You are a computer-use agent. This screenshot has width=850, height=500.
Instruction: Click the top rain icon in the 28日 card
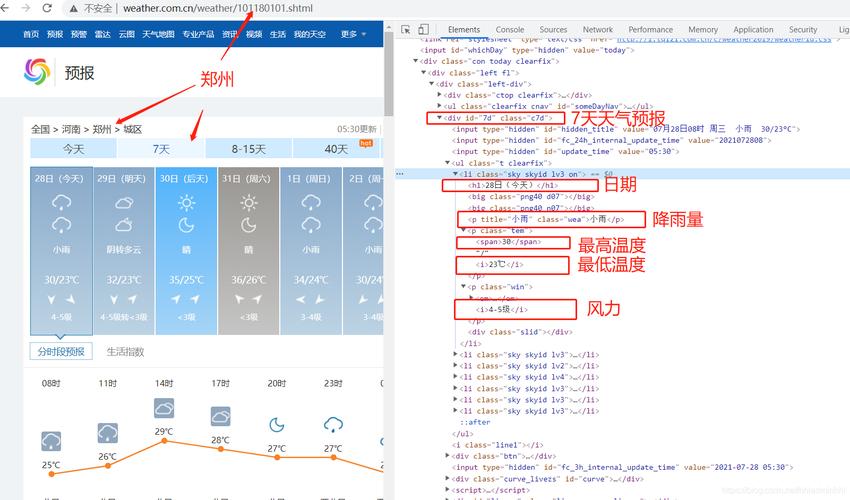pos(61,203)
